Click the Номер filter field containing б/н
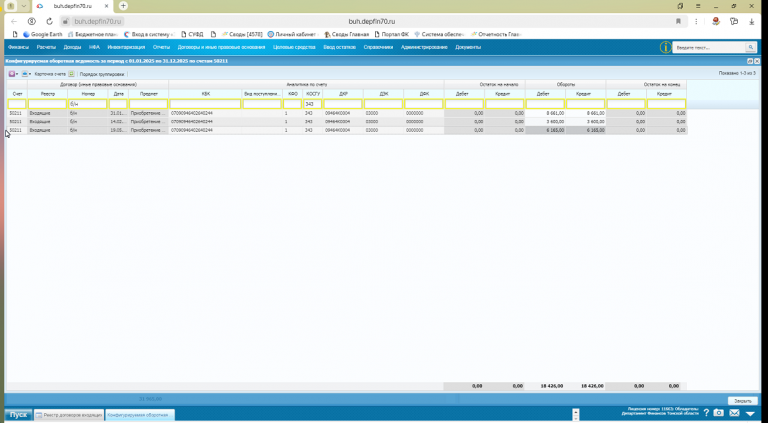768x423 pixels. [88, 104]
